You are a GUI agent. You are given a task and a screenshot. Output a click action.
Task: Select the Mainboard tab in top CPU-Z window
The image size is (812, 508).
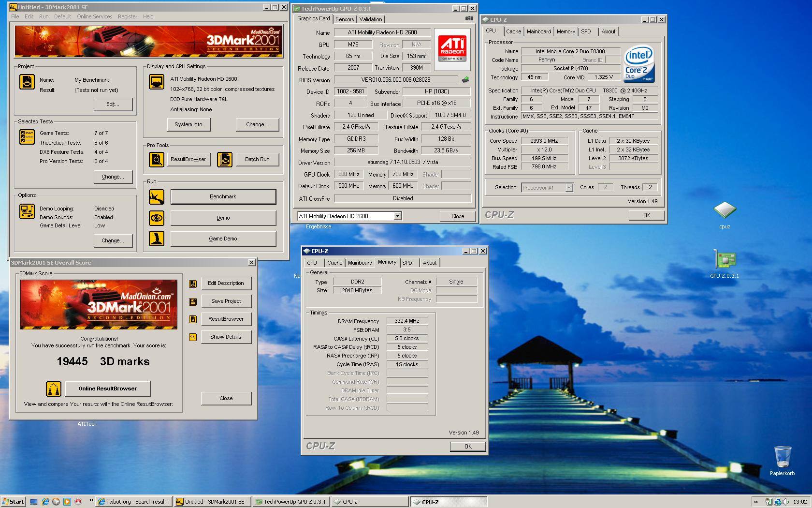[x=539, y=31]
